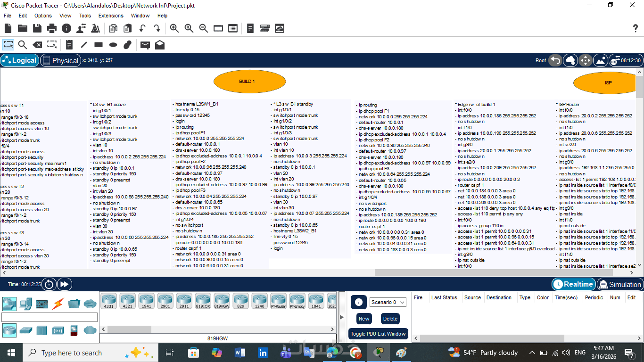
Task: Open the Extensions menu
Action: pos(111,16)
